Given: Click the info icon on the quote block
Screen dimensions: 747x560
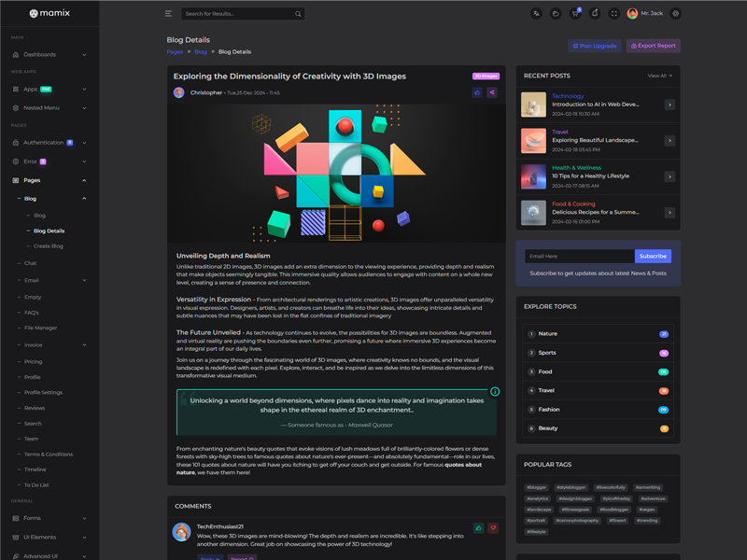Looking at the screenshot, I should [495, 392].
